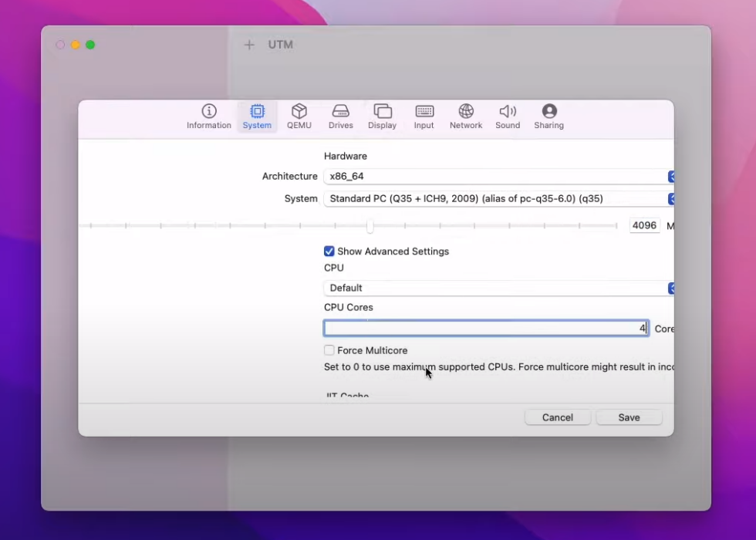Click the Save button

(629, 417)
